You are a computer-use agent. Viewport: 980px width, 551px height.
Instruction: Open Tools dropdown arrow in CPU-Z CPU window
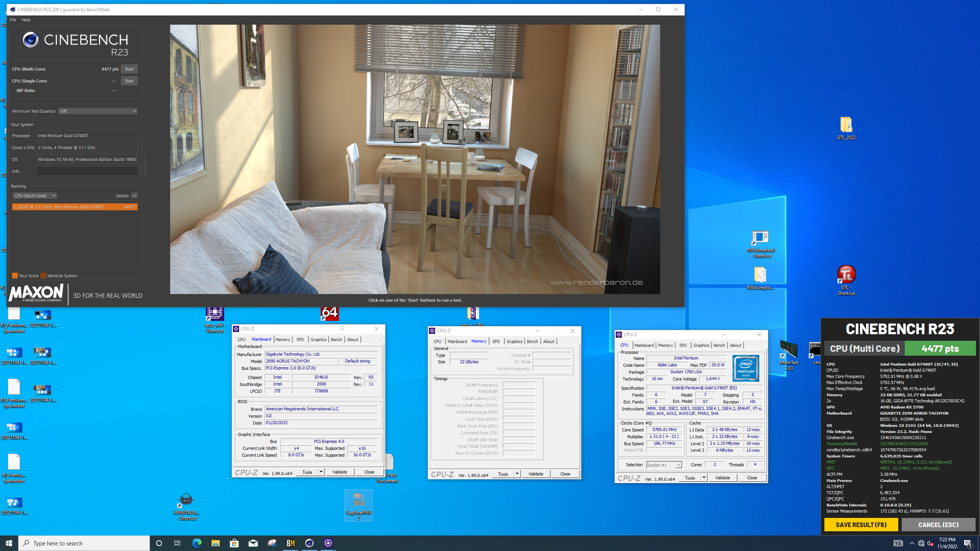(704, 478)
